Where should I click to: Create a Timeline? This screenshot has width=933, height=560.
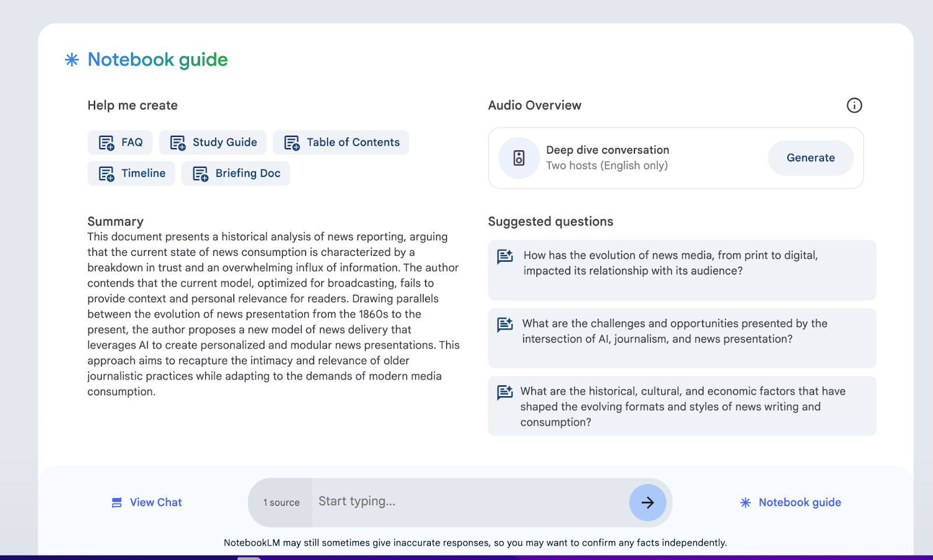click(x=131, y=173)
